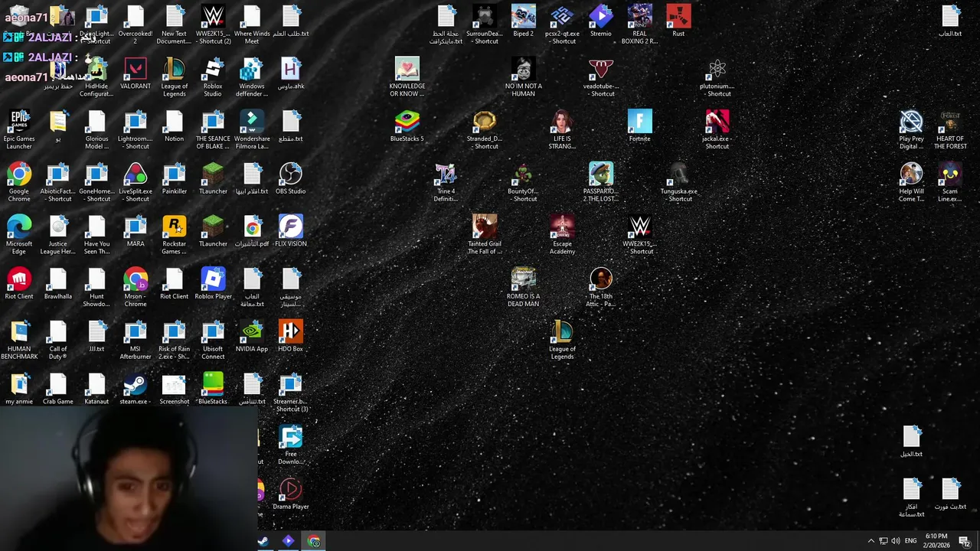Open the Scam Line.exe icon
The width and height of the screenshot is (980, 551).
(950, 181)
